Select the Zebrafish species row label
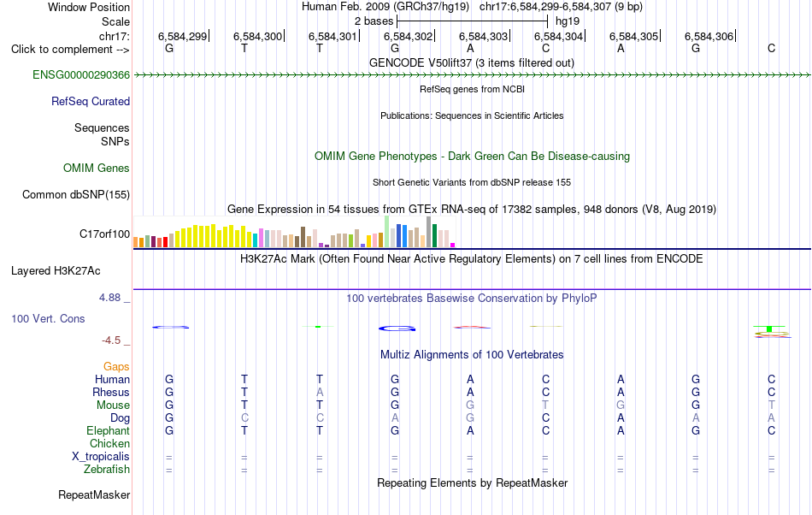 coord(107,470)
